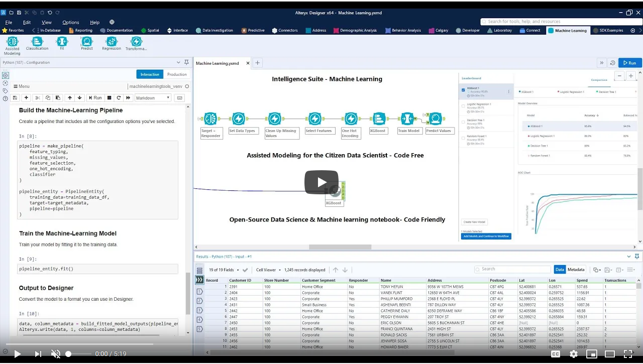Open XGBoost 1 model options menu

click(x=509, y=91)
